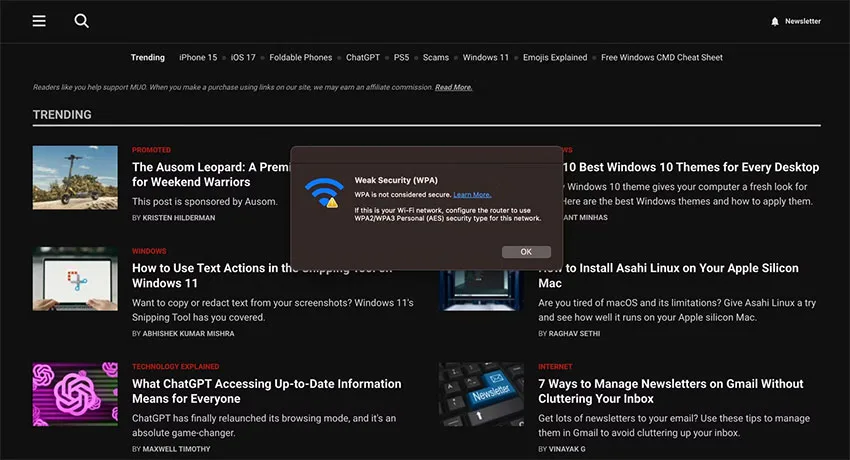Viewport: 850px width, 460px height.
Task: Open the Learn More link in dialog
Action: pos(472,195)
